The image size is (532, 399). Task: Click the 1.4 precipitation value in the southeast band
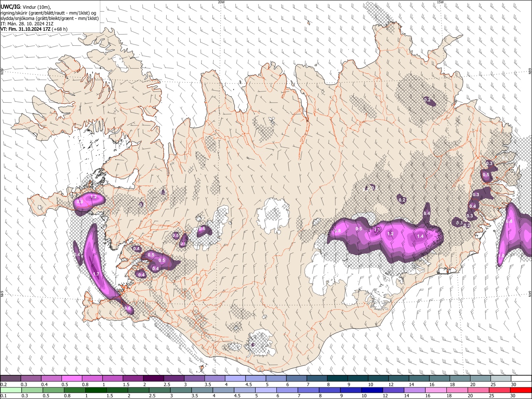tap(420, 236)
